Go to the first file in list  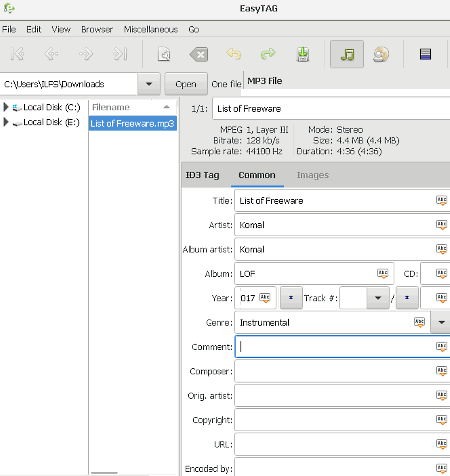click(17, 54)
